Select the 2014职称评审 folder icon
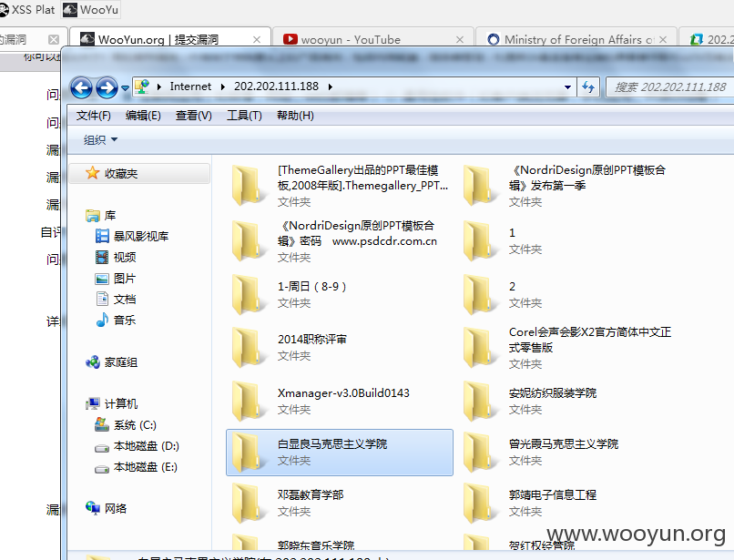This screenshot has width=734, height=560. [247, 348]
